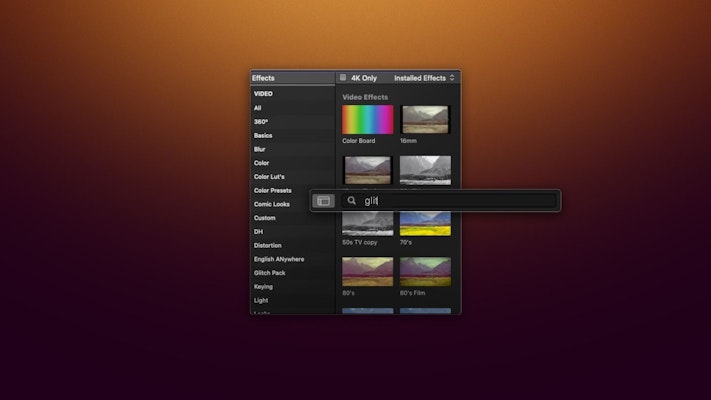This screenshot has width=711, height=400.
Task: Toggle the 4K Only checkbox
Action: (x=343, y=78)
